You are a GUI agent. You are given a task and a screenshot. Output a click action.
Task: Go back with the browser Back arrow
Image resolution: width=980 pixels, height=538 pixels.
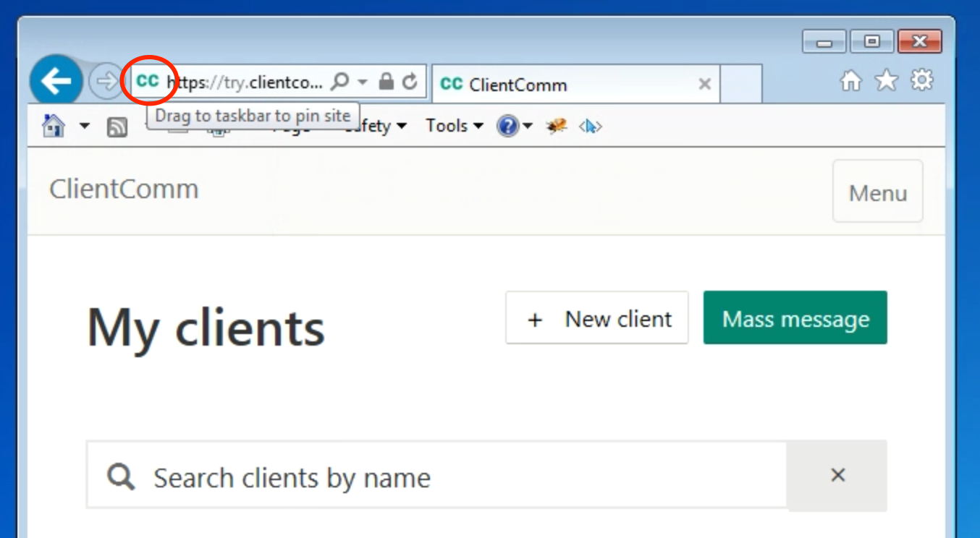click(56, 81)
